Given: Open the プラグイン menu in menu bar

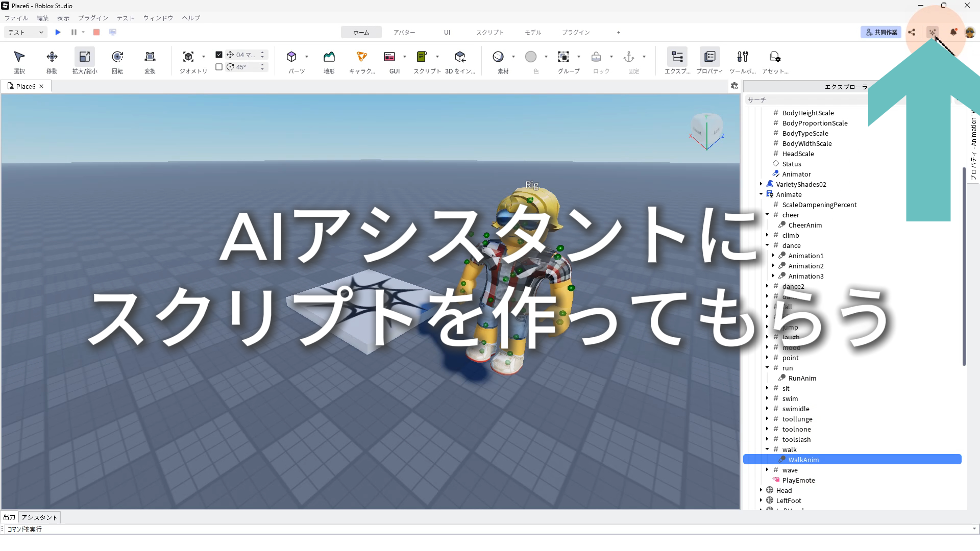Looking at the screenshot, I should click(93, 18).
